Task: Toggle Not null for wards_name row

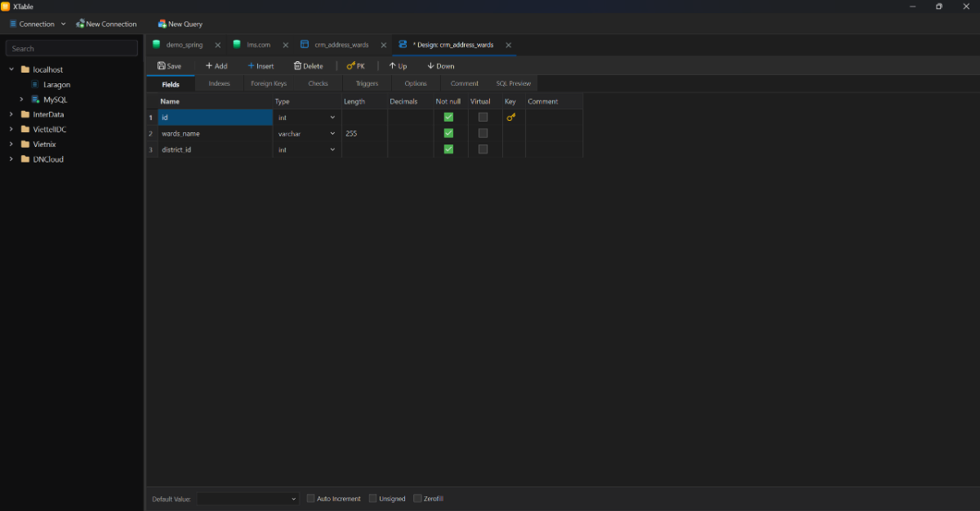Action: (x=448, y=133)
